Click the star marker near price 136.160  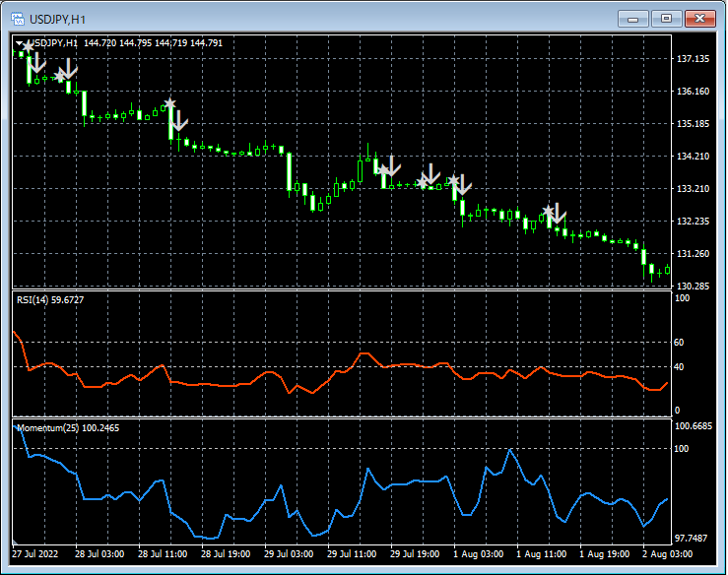pos(169,103)
